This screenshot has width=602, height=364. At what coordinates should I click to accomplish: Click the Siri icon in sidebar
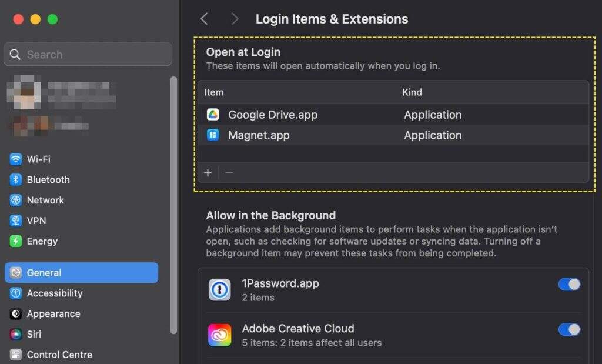(x=16, y=334)
